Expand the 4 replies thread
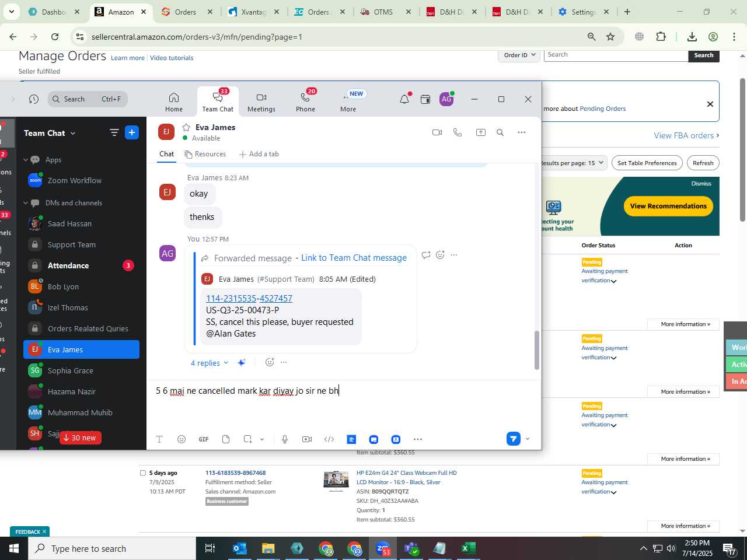 210,363
